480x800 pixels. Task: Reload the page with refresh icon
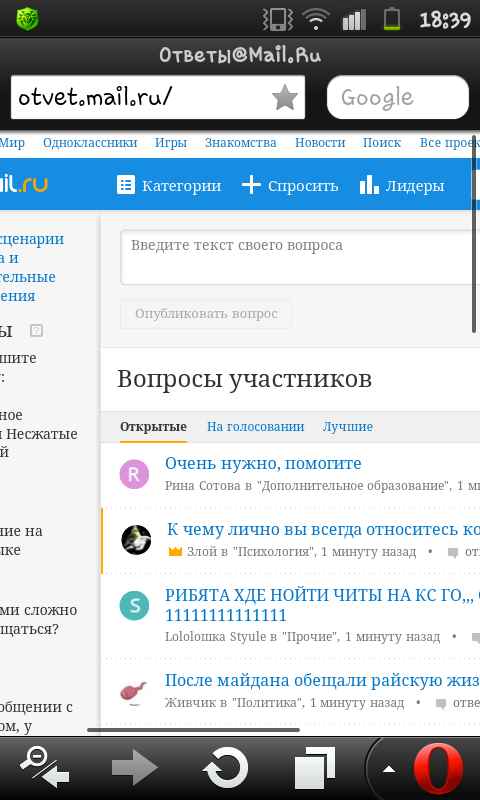click(226, 767)
